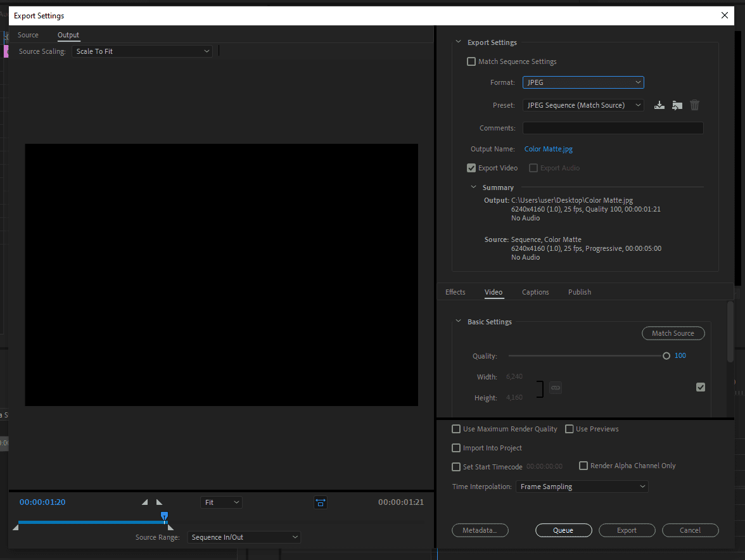745x560 pixels.
Task: Toggle the width-height link icon
Action: pos(556,387)
